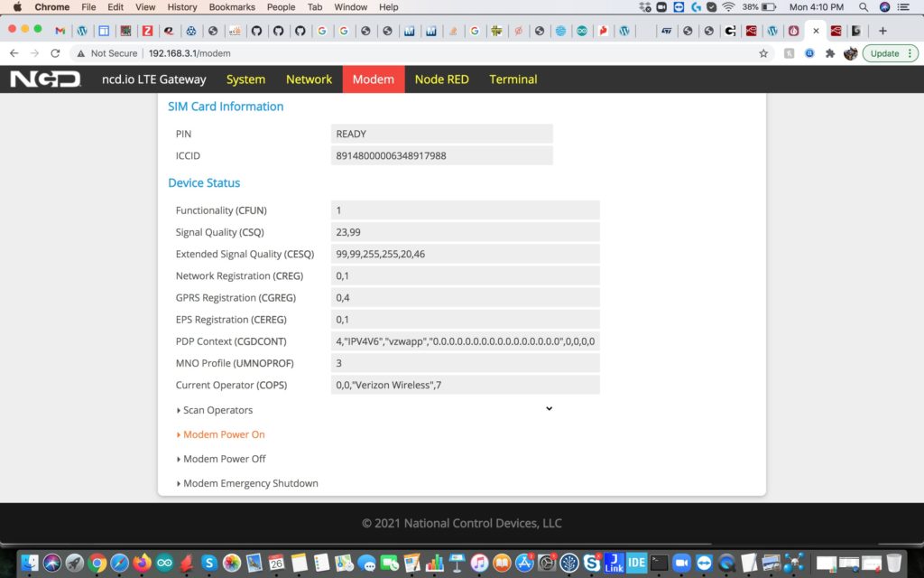Click the page reload icon in Chrome
Image resolution: width=924 pixels, height=578 pixels.
[x=57, y=53]
